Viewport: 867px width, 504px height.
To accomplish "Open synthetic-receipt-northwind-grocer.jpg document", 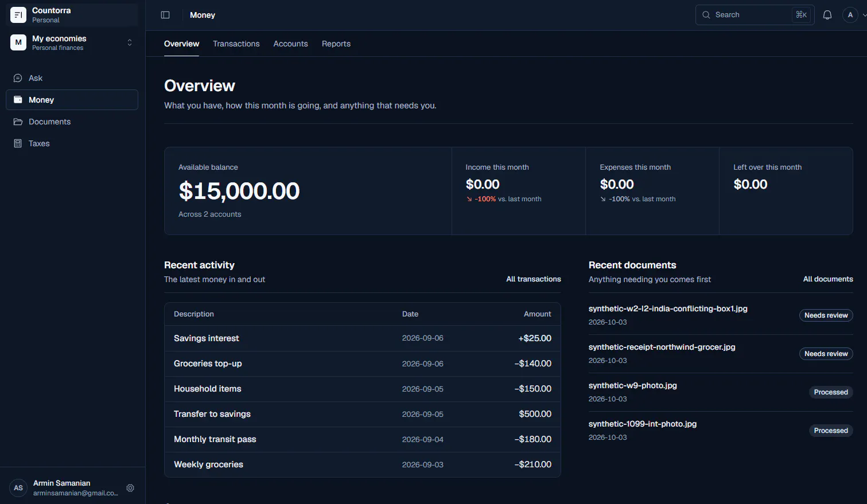I will pyautogui.click(x=662, y=347).
